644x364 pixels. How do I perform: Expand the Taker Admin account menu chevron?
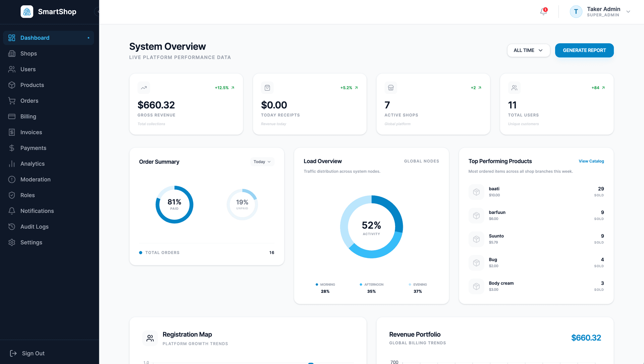click(x=628, y=12)
